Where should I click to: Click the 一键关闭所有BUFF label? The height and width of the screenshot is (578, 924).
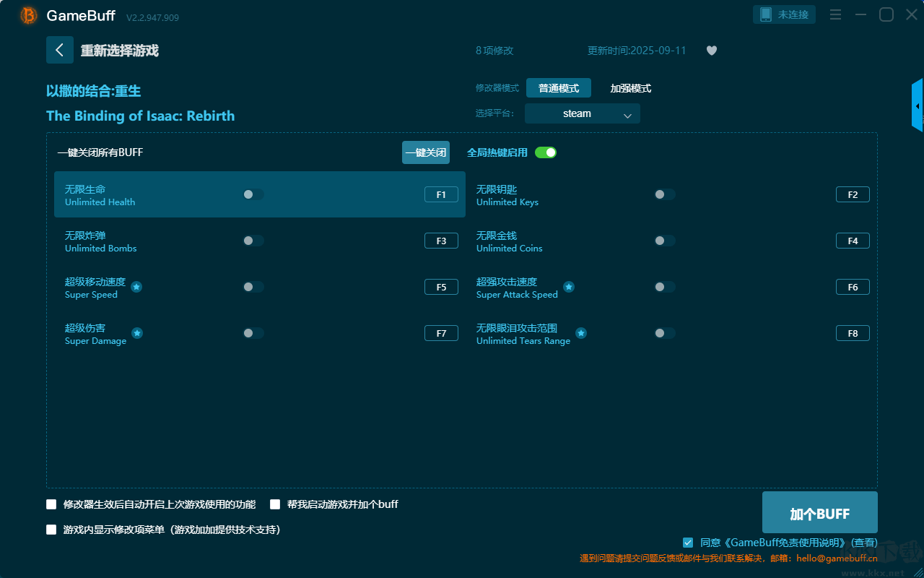pyautogui.click(x=100, y=152)
